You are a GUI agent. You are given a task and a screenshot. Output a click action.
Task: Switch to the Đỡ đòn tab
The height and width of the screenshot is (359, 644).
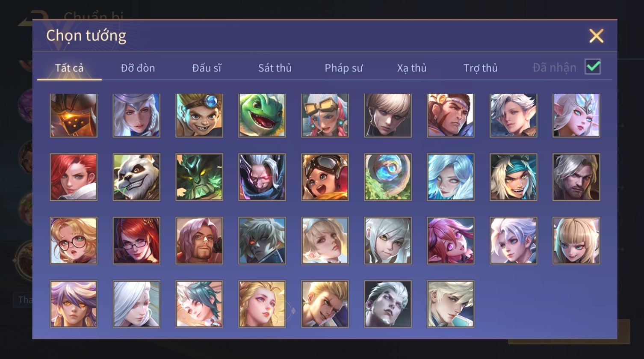click(138, 68)
